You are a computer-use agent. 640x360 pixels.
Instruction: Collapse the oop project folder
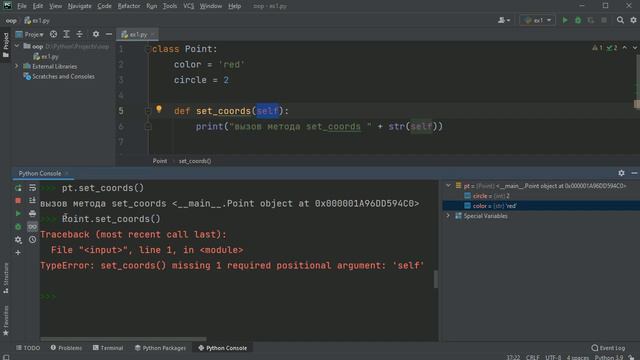(17, 46)
